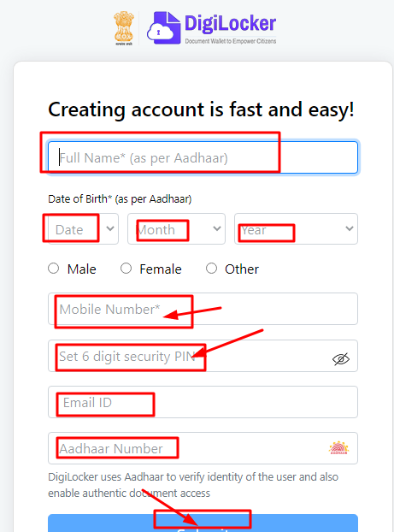Click the Month dropdown chevron arrow
394x532 pixels.
217,228
